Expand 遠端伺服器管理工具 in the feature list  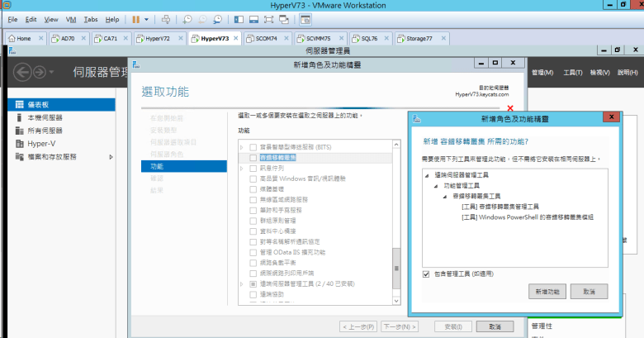tap(242, 283)
